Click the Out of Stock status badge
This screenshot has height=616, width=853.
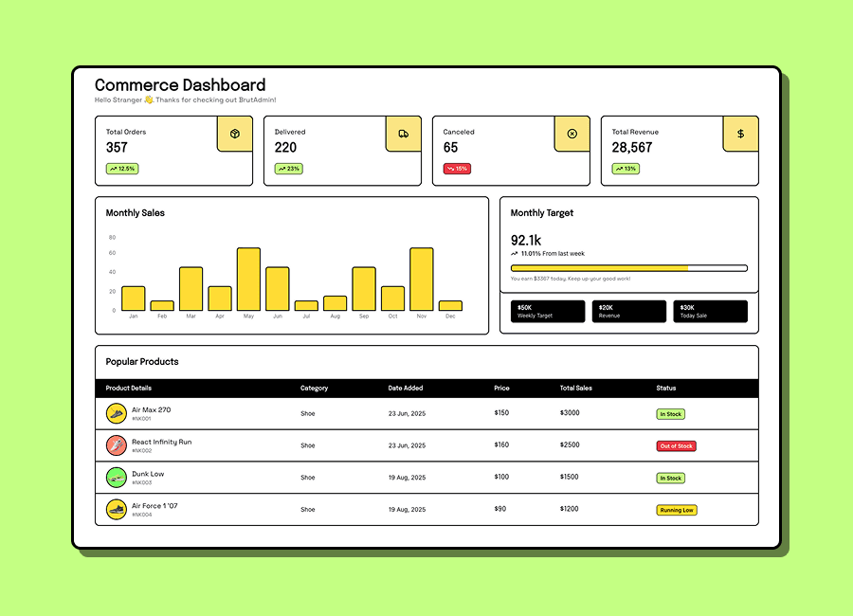677,446
